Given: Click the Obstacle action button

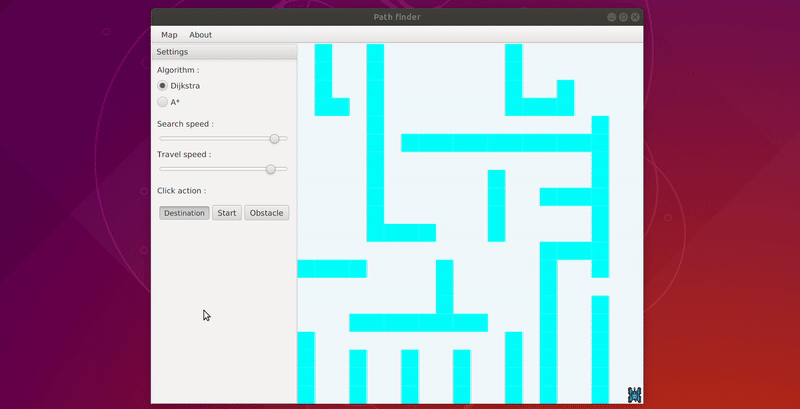Looking at the screenshot, I should (266, 213).
